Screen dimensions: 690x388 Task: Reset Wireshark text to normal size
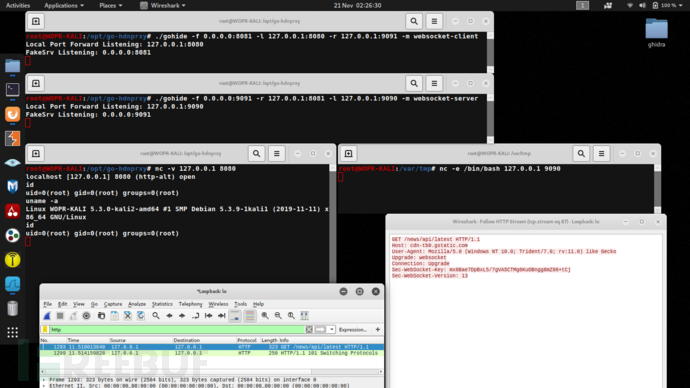point(291,316)
